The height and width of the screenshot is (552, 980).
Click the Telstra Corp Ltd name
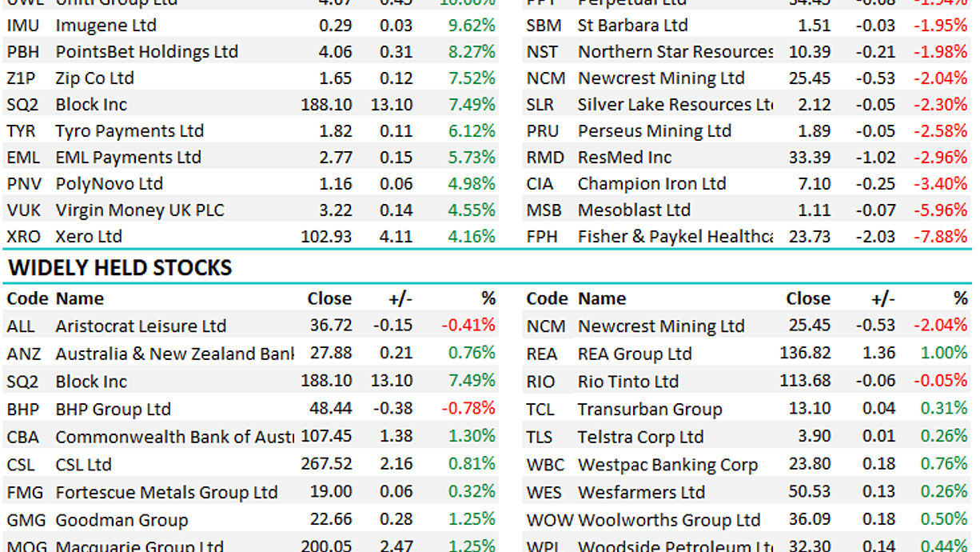pos(641,437)
